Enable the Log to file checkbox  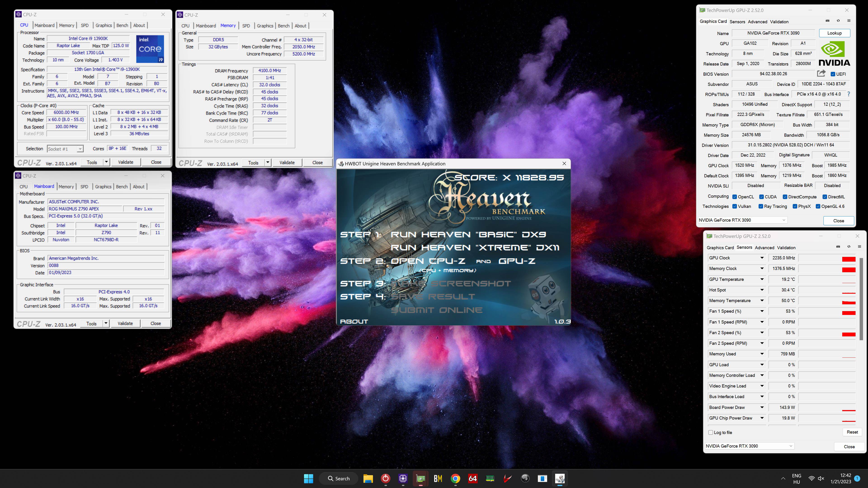(711, 432)
